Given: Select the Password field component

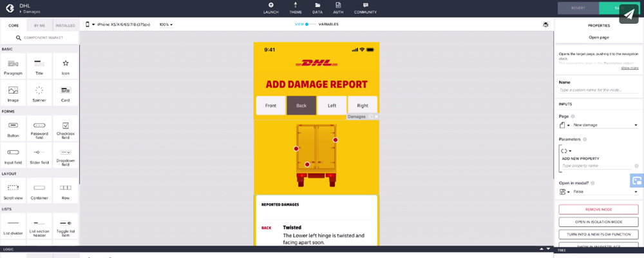Looking at the screenshot, I should point(39,128).
